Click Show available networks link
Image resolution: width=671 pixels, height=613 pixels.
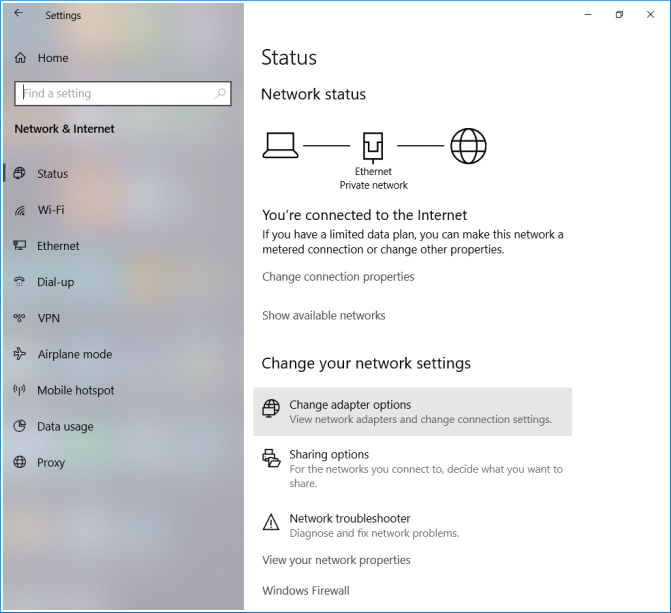coord(323,315)
